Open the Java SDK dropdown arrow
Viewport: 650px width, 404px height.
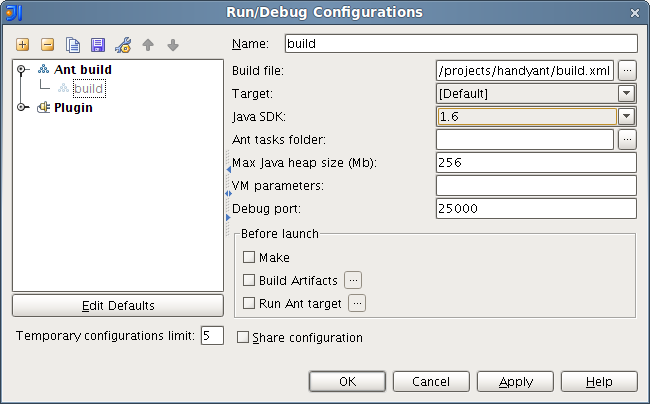(x=627, y=116)
